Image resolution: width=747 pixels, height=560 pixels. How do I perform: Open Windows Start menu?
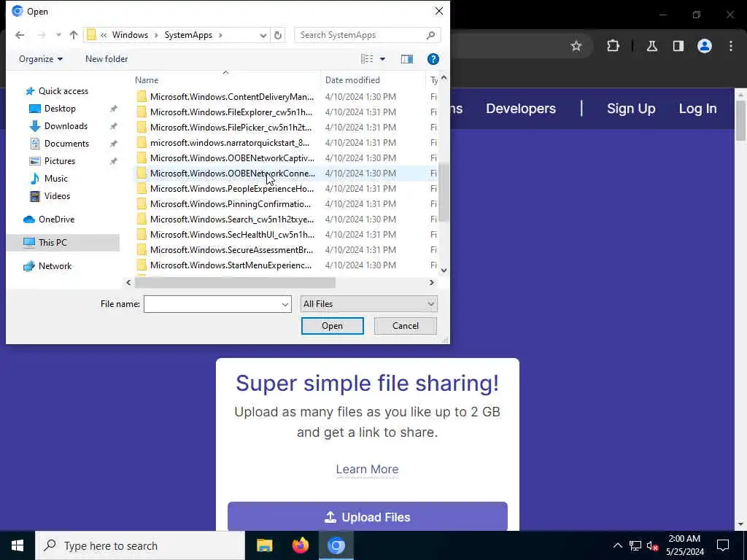click(18, 545)
